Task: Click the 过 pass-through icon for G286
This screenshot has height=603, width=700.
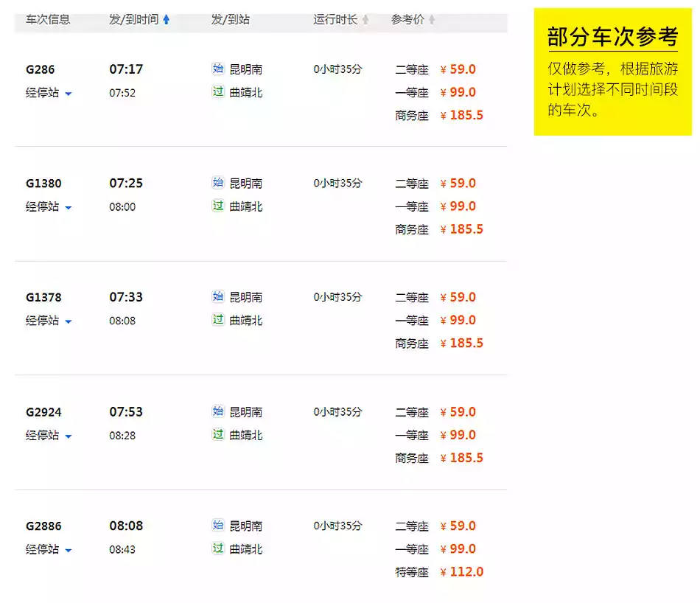Action: coord(217,92)
